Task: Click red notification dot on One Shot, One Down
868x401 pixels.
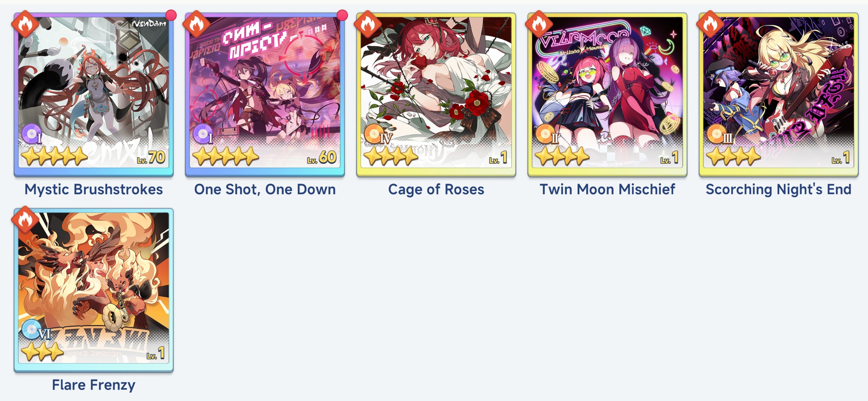Action: 342,15
